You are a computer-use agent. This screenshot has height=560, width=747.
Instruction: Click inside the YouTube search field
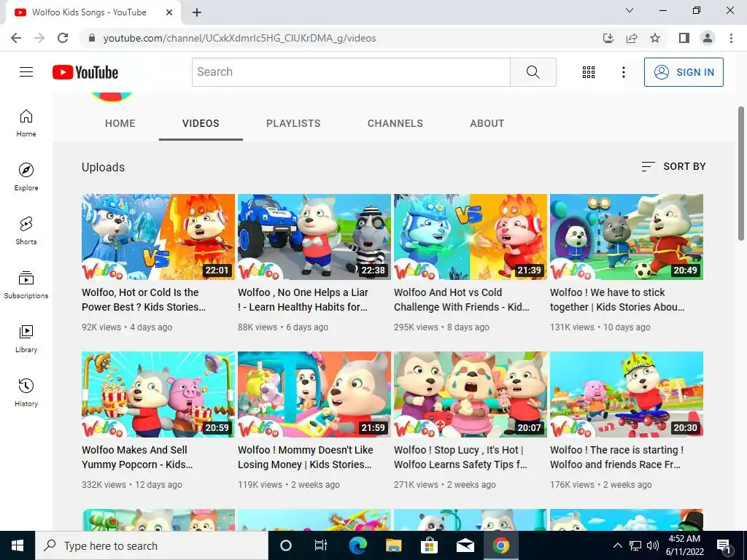[351, 72]
